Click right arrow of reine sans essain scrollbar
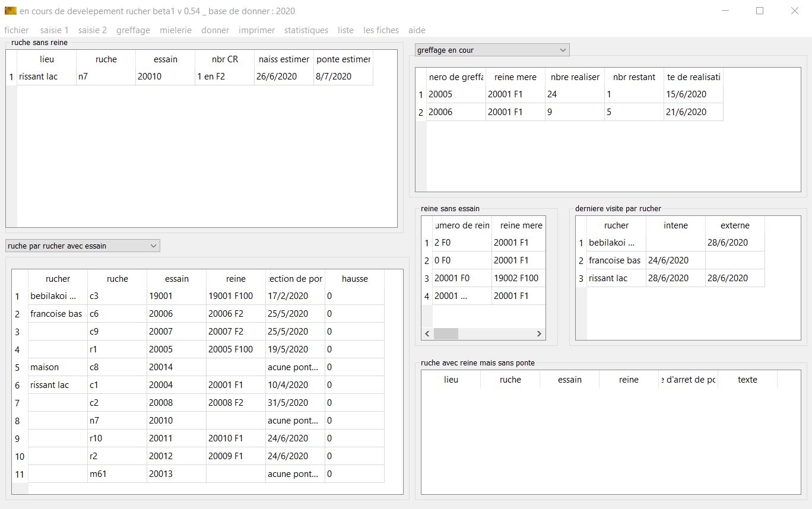812x509 pixels. (x=539, y=334)
